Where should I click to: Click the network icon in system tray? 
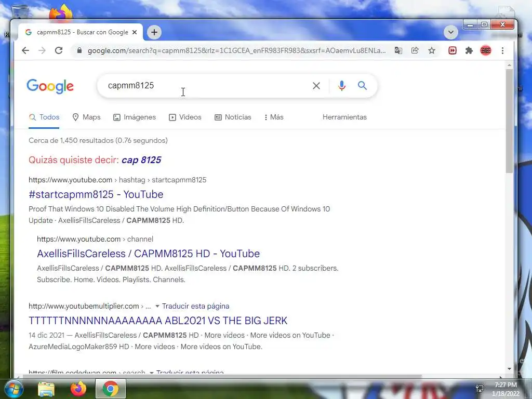pyautogui.click(x=480, y=388)
